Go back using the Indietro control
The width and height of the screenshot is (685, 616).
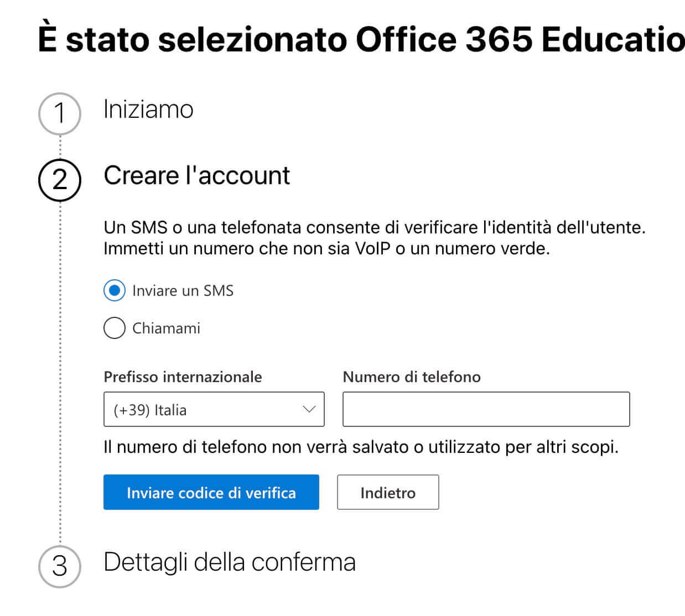pos(387,492)
